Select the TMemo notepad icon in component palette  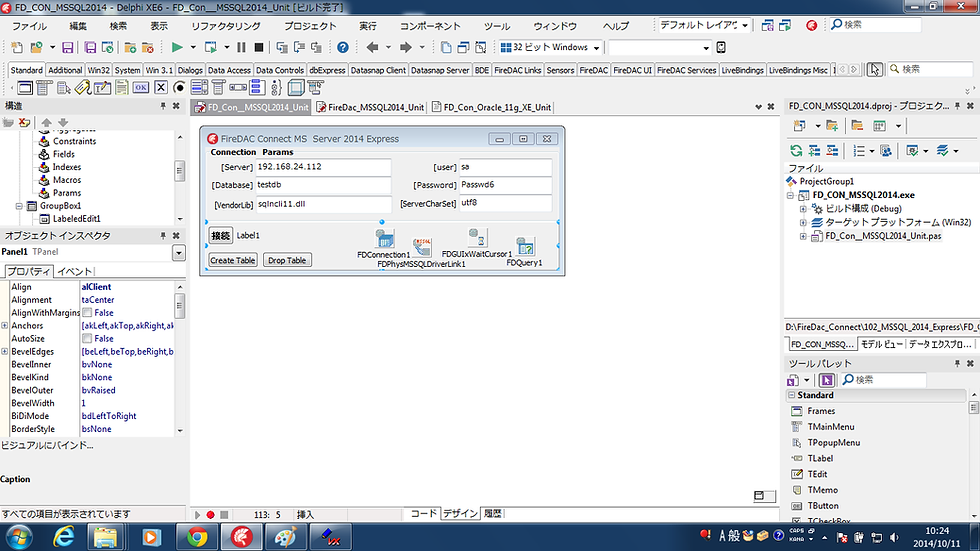(x=121, y=87)
